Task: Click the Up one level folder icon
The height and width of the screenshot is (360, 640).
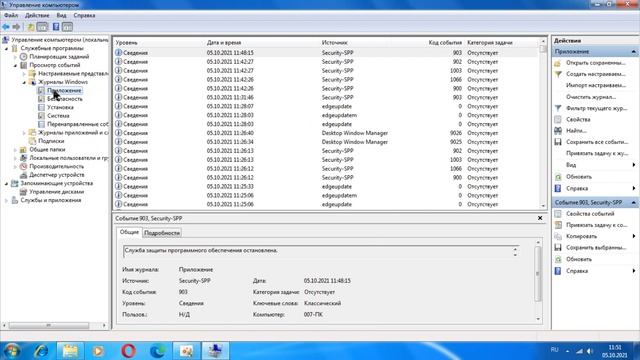Action: pos(31,27)
